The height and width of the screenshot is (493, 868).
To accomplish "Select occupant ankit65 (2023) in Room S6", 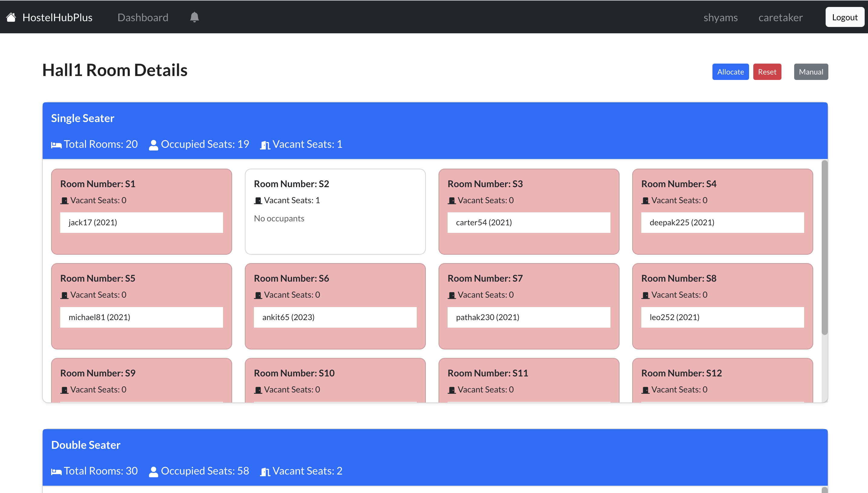I will coord(335,317).
